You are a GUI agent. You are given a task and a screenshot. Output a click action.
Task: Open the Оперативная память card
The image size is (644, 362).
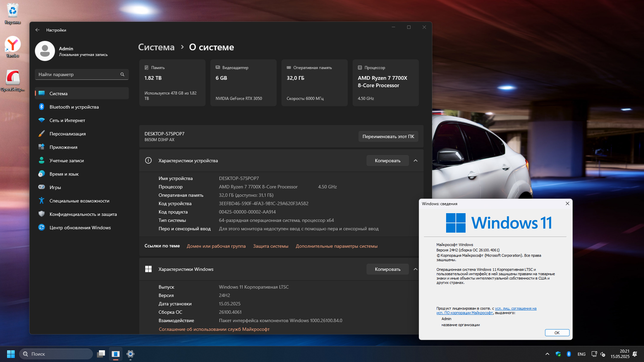(315, 83)
